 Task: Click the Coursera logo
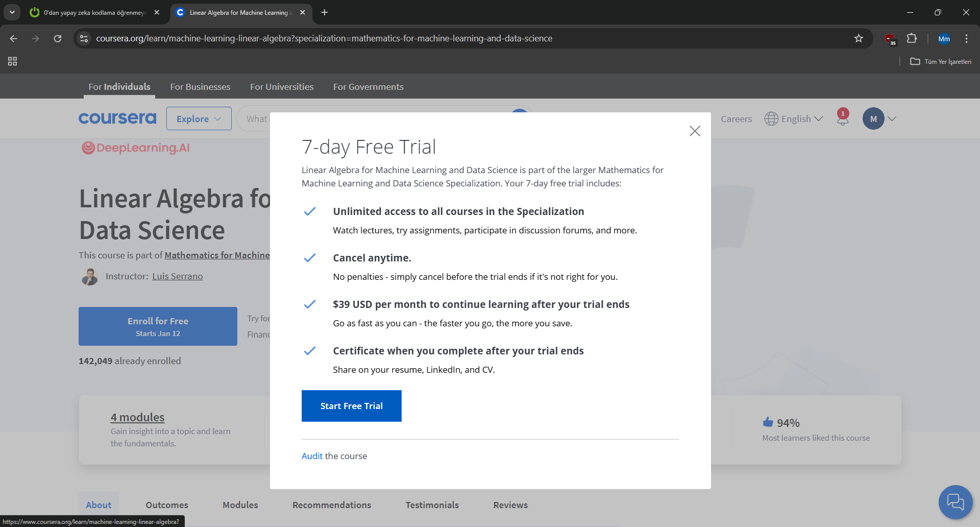pos(117,118)
